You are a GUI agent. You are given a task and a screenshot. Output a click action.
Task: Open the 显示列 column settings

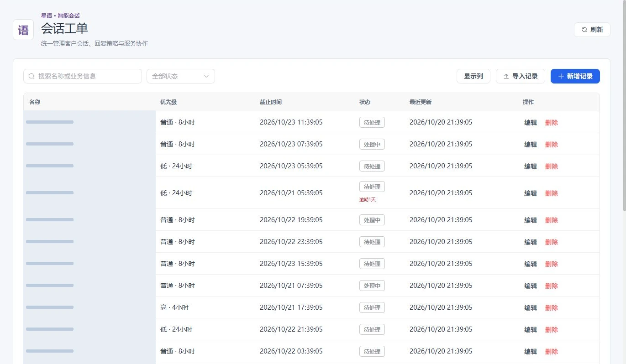coord(473,76)
